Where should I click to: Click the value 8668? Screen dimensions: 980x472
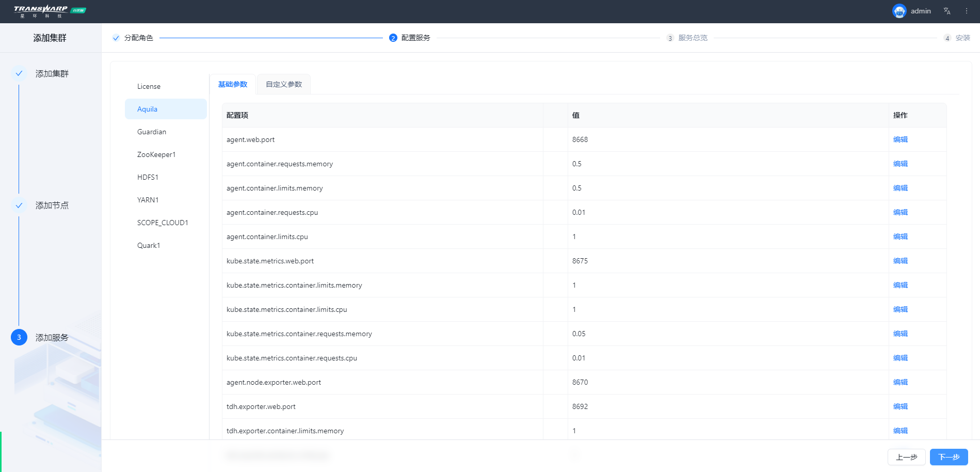coord(580,139)
